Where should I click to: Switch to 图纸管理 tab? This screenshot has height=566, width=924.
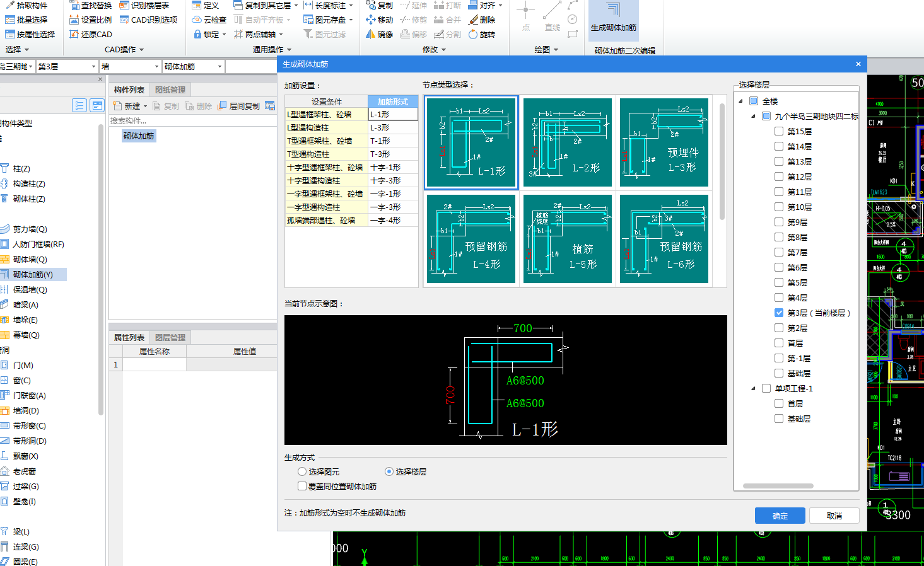coord(170,90)
